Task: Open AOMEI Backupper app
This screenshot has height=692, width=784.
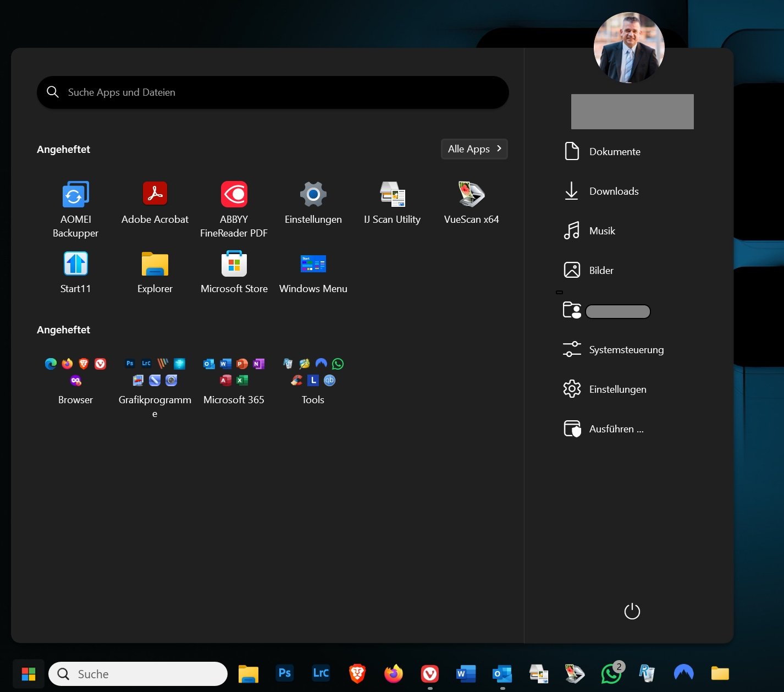Action: pos(75,209)
